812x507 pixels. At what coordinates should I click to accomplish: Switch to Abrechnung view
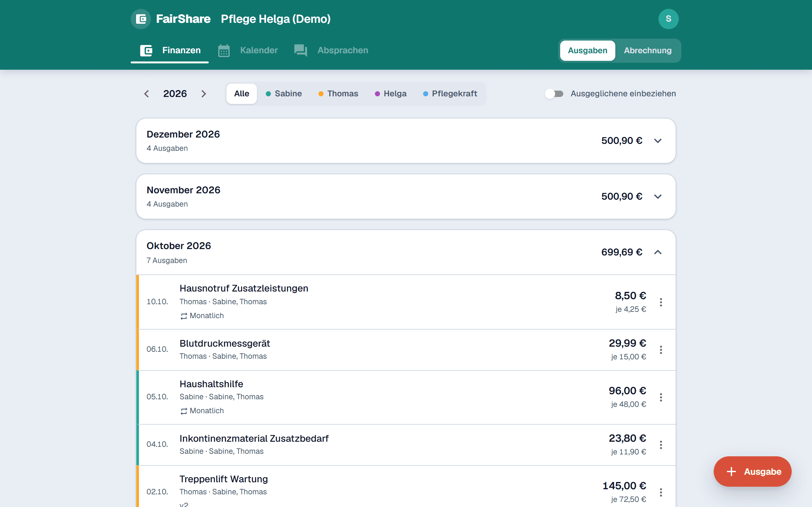pyautogui.click(x=648, y=51)
